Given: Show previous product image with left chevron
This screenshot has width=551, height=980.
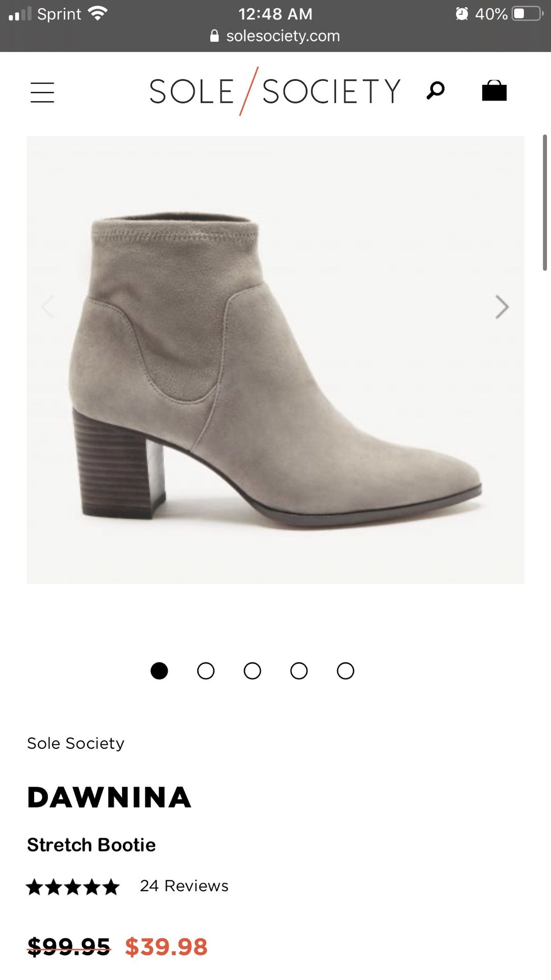Looking at the screenshot, I should pos(48,307).
